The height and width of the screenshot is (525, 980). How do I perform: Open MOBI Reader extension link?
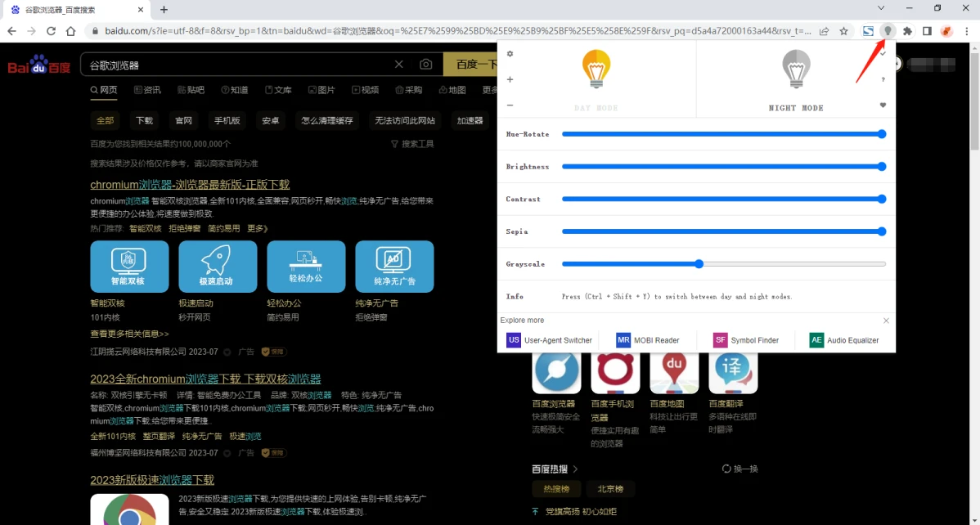648,341
